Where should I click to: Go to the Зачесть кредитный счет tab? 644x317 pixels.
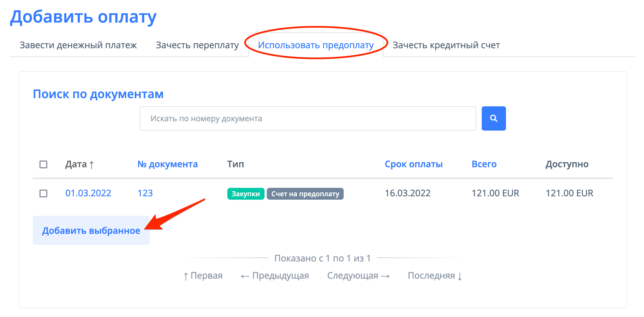tap(446, 45)
